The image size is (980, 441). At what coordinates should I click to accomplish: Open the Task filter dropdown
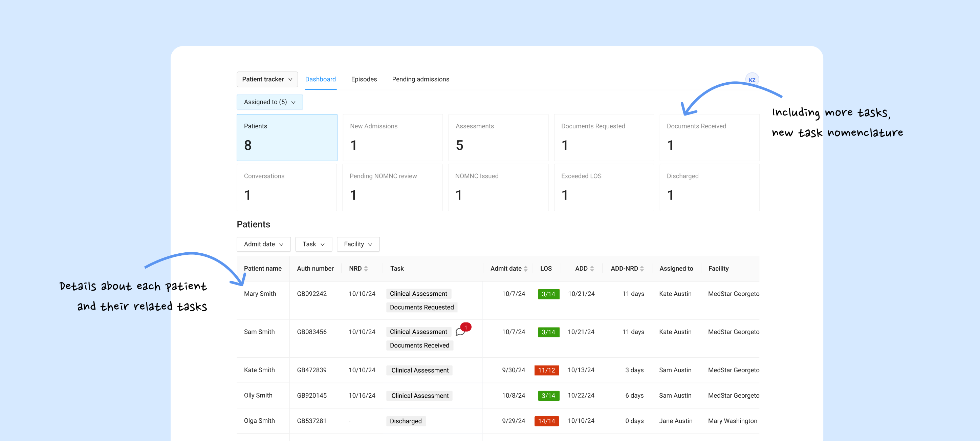point(313,244)
